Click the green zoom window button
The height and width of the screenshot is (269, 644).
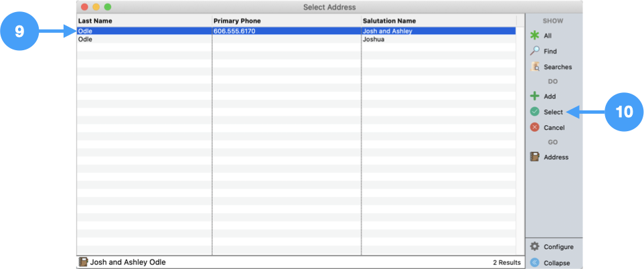108,7
